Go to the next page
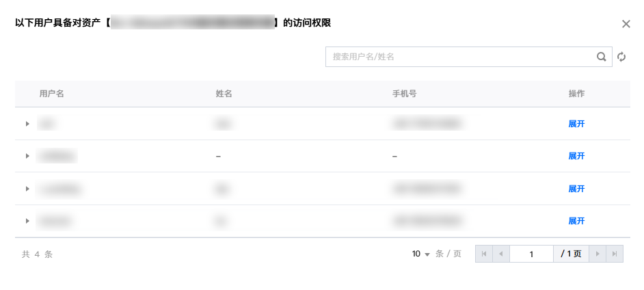The height and width of the screenshot is (290, 644). [x=598, y=254]
